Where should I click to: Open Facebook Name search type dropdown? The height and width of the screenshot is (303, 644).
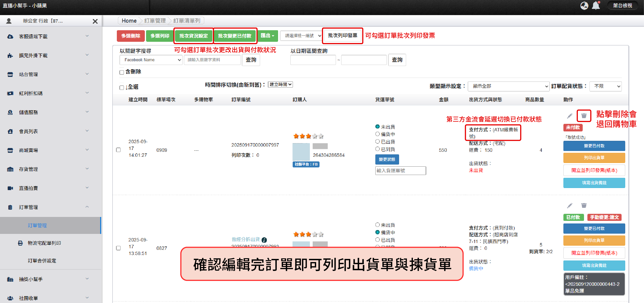tap(151, 60)
